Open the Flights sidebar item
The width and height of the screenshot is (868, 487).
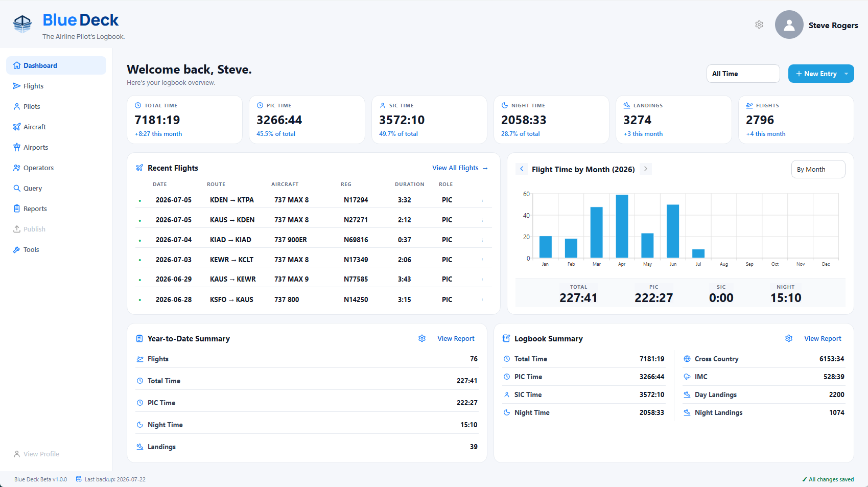click(x=56, y=86)
